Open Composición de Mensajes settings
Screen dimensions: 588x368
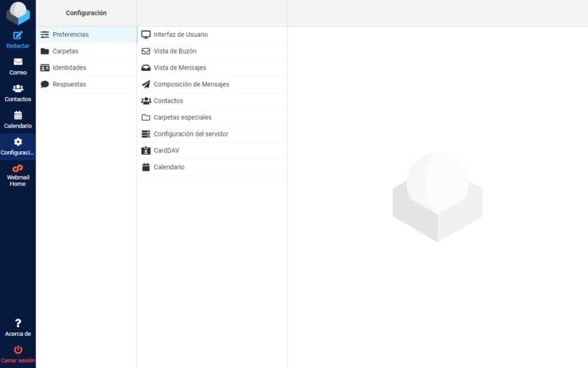(x=191, y=85)
